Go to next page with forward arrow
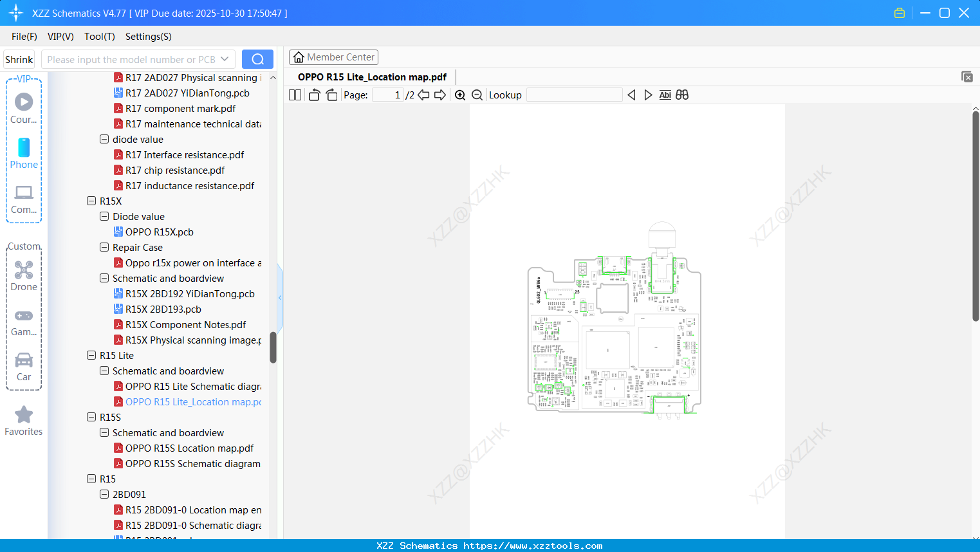This screenshot has width=980, height=552. pos(440,95)
